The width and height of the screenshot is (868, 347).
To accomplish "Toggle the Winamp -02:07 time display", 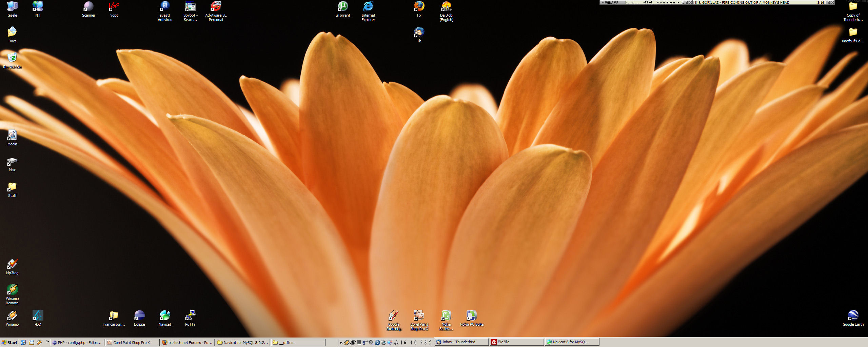I will pos(648,2).
